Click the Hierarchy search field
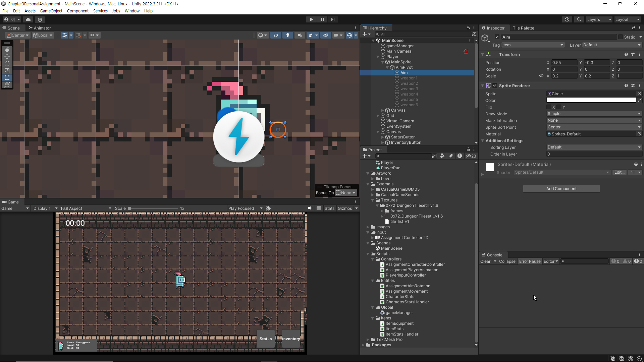Viewport: 644px width, 362px height. [x=423, y=34]
